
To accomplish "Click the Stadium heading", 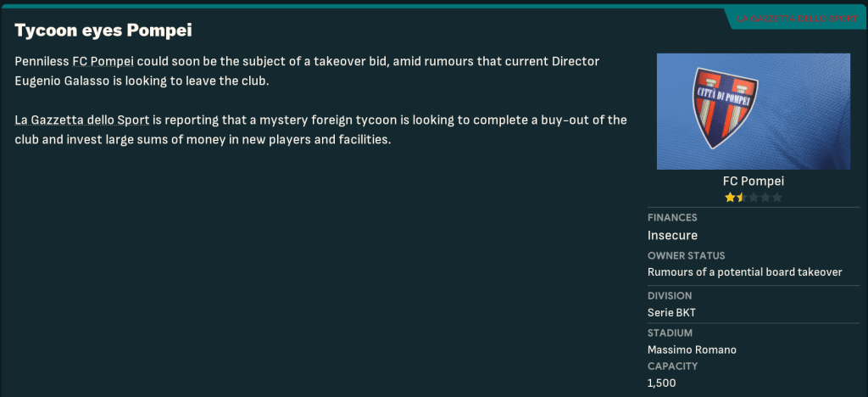I will pos(670,333).
